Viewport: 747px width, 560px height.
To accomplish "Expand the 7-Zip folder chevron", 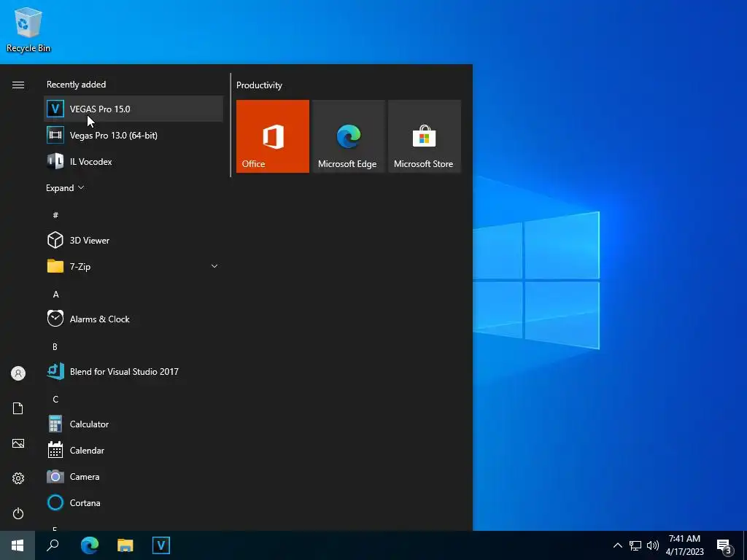I will 214,266.
